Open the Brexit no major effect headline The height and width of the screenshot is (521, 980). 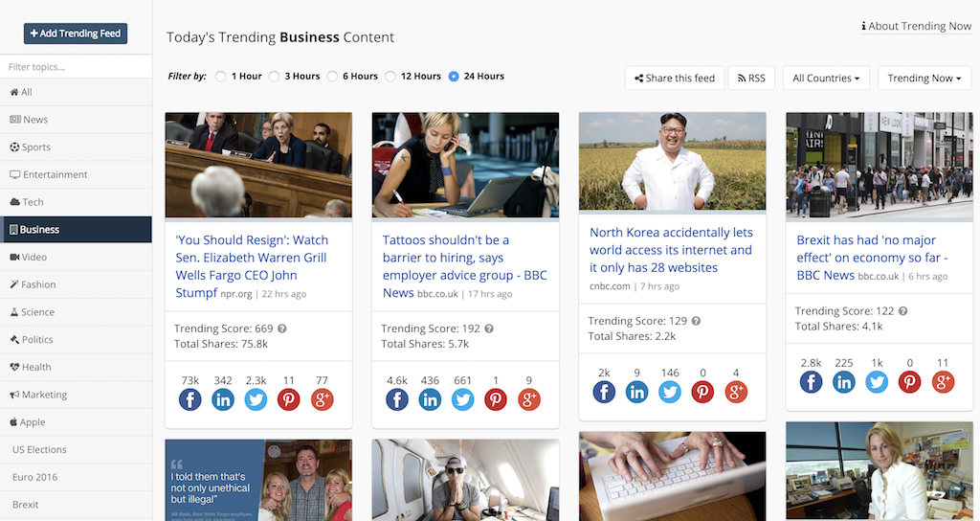(x=872, y=258)
